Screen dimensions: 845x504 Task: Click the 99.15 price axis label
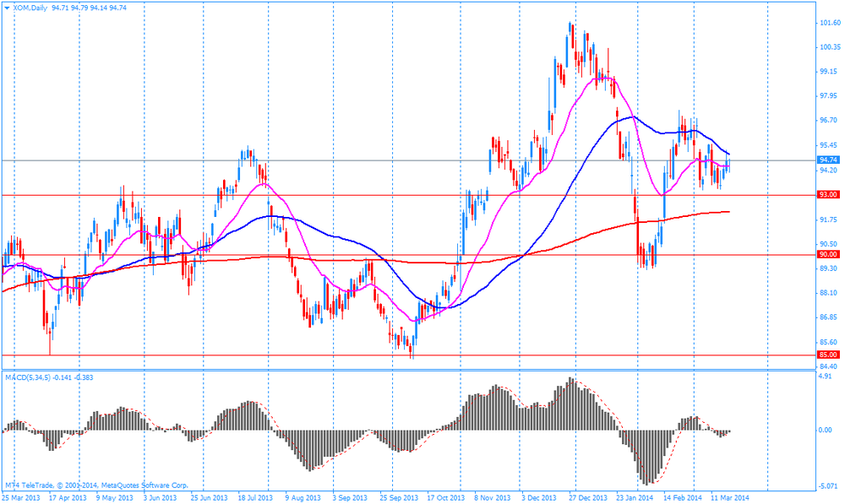coord(830,71)
